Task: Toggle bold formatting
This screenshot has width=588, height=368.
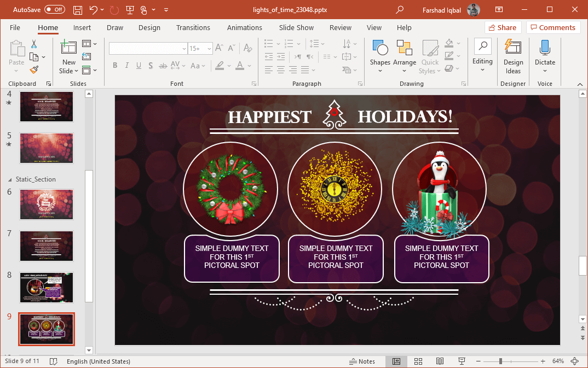Action: [115, 66]
